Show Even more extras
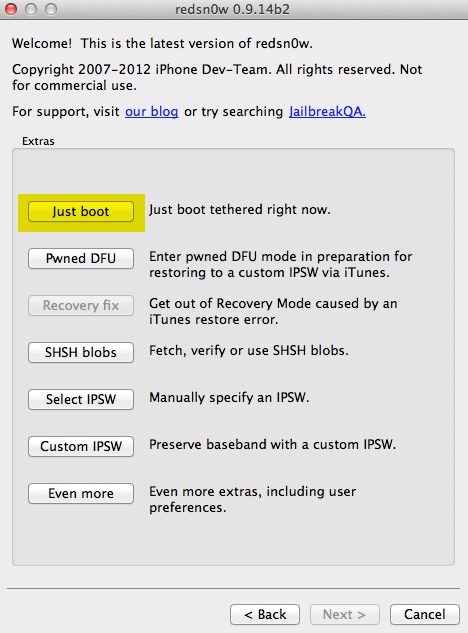The width and height of the screenshot is (468, 633). pyautogui.click(x=81, y=493)
